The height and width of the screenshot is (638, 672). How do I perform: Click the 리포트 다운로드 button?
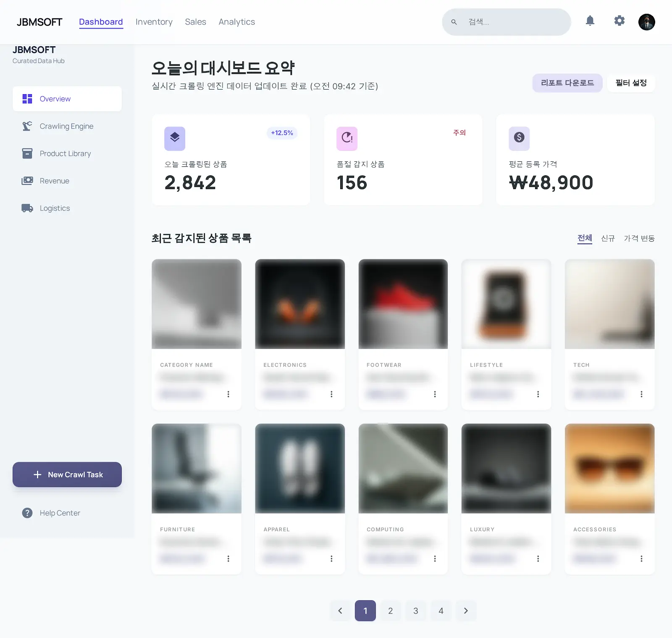[x=567, y=83]
